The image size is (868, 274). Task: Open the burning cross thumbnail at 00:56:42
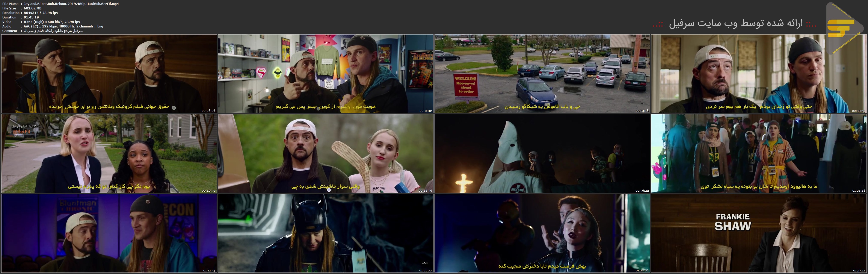coord(542,153)
